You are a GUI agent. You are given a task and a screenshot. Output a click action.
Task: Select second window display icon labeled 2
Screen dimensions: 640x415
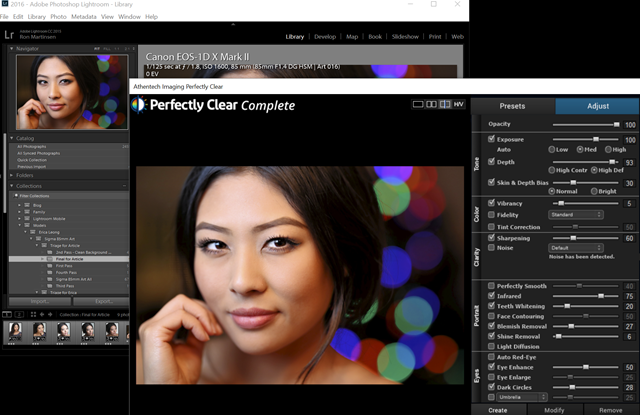[x=19, y=314]
